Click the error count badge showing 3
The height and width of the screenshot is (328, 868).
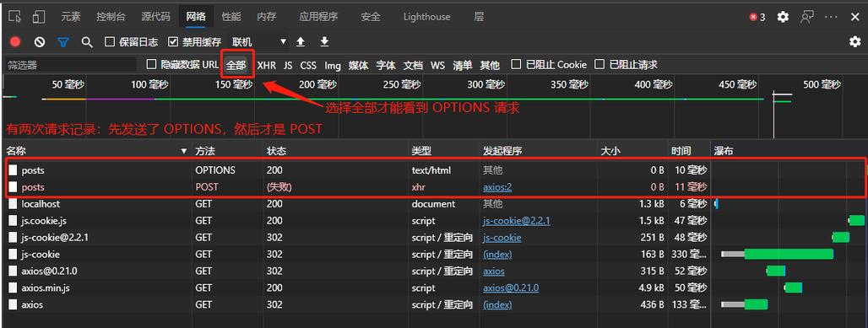[x=757, y=17]
